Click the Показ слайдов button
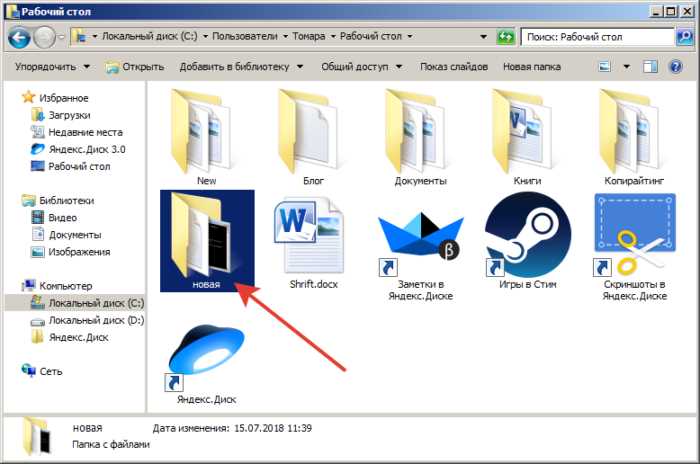The image size is (700, 464). pos(454,67)
